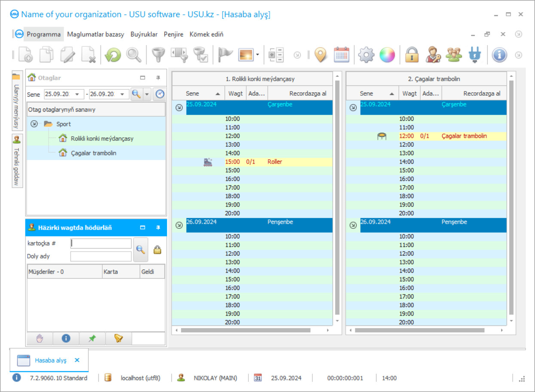Click the green Refresh arrow icon
The width and height of the screenshot is (535, 392).
click(113, 55)
